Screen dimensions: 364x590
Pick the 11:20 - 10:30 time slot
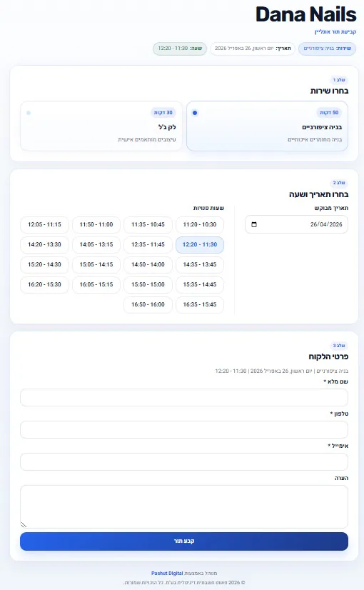[200, 224]
